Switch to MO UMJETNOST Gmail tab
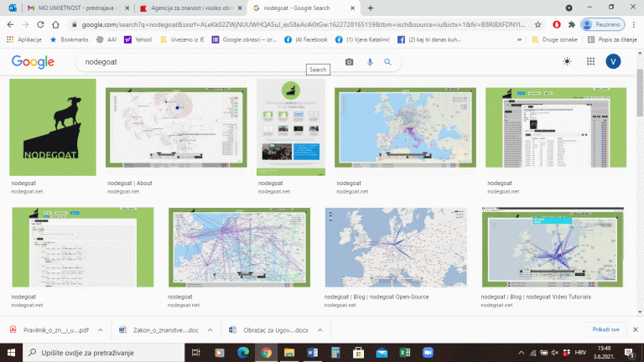This screenshot has width=644, height=362. [x=74, y=8]
